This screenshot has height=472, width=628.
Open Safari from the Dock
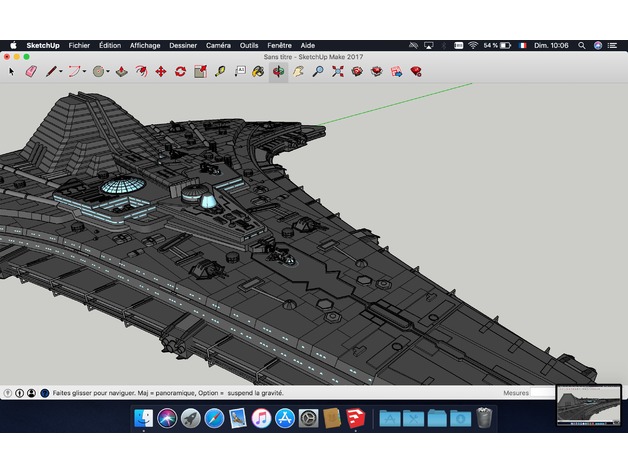[214, 418]
